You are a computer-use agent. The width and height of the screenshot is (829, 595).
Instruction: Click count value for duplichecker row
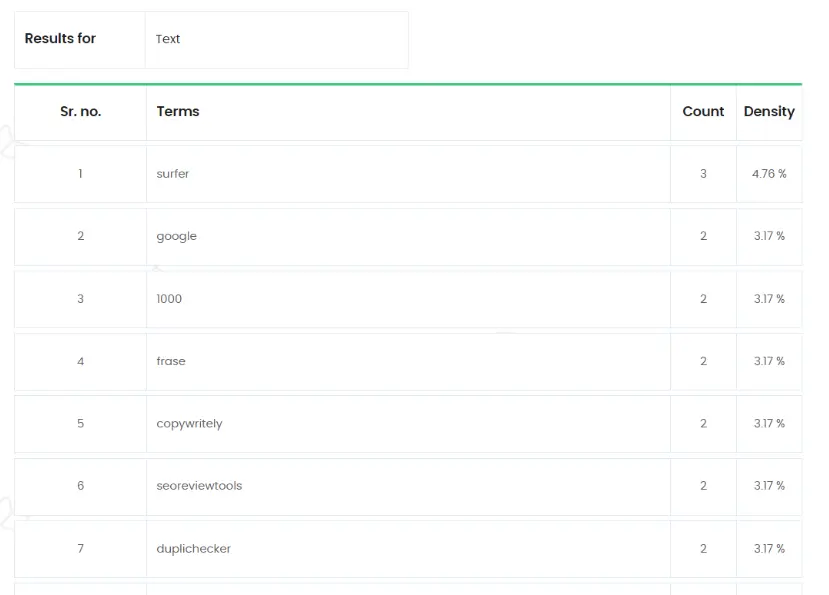tap(703, 548)
